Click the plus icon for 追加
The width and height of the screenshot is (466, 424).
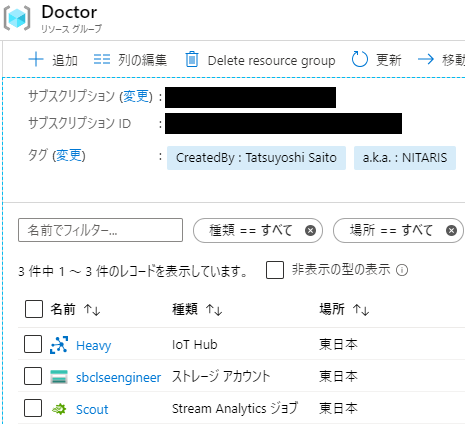pos(36,60)
